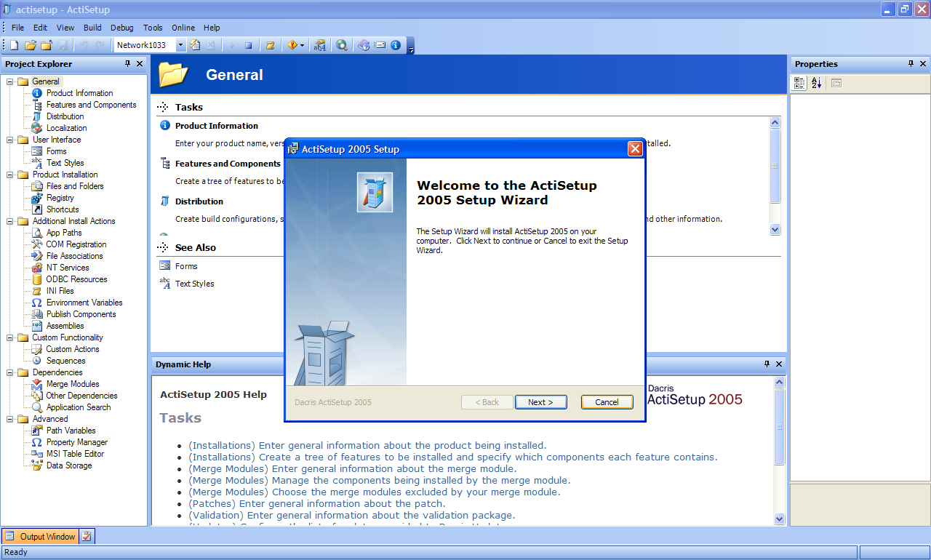This screenshot has height=560, width=931.
Task: Click the NT Services icon in the tree
Action: (37, 268)
